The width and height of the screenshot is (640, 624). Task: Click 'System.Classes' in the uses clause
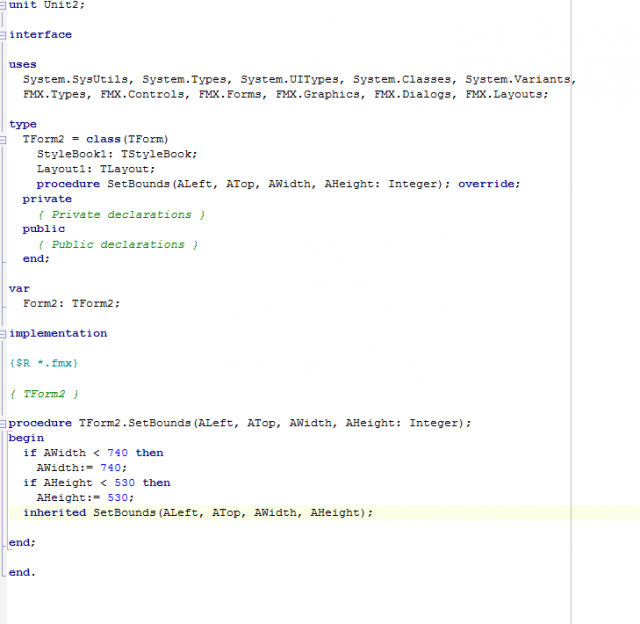402,79
